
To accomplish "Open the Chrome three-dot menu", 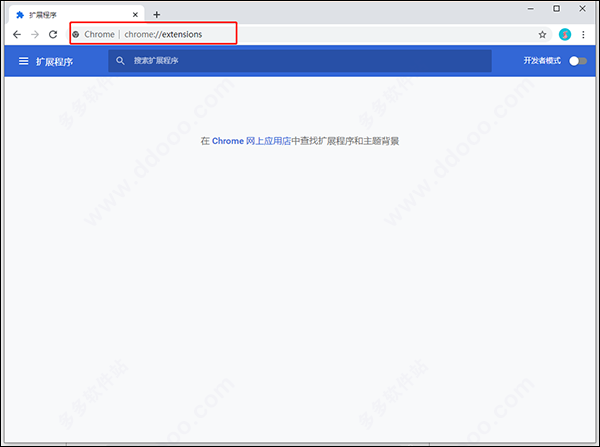I will click(x=583, y=34).
